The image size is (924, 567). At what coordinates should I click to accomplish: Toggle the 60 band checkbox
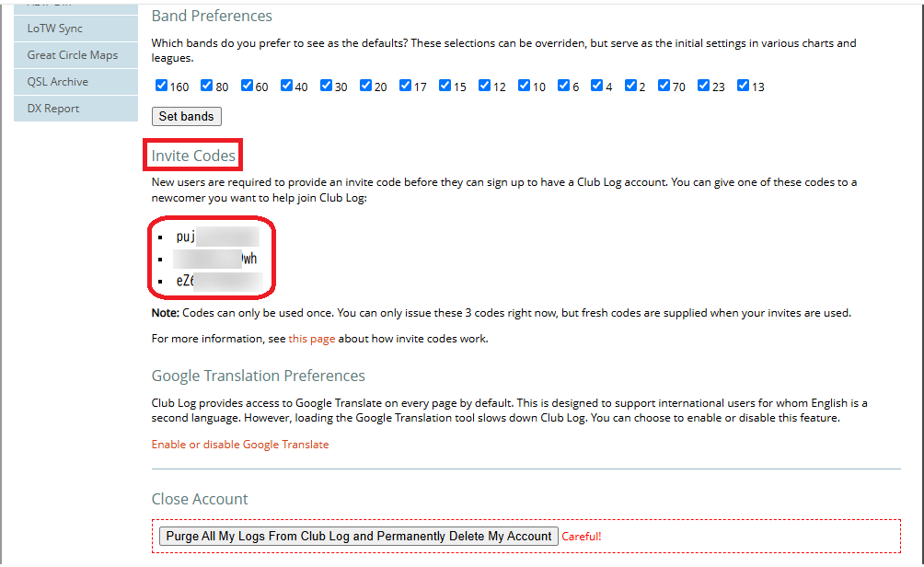(x=247, y=86)
